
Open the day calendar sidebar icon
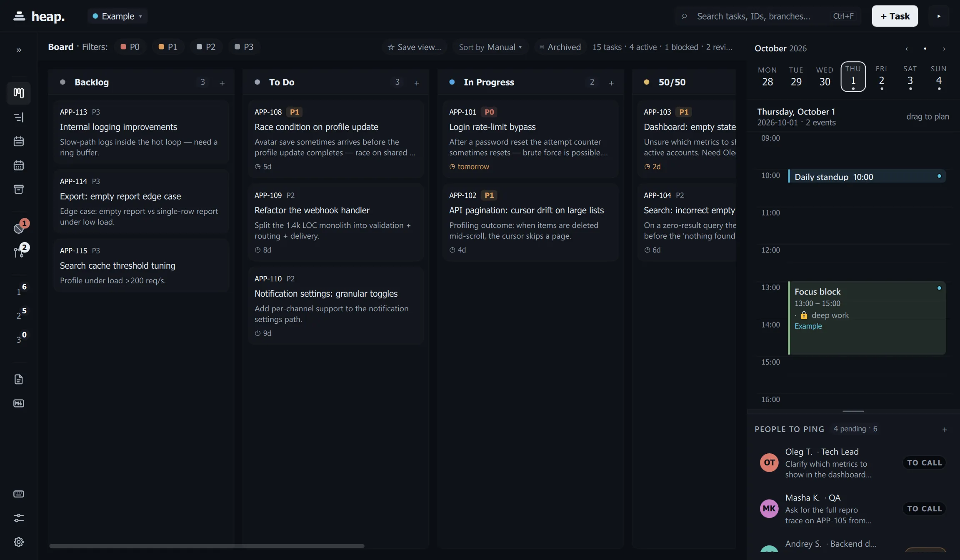pos(19,141)
